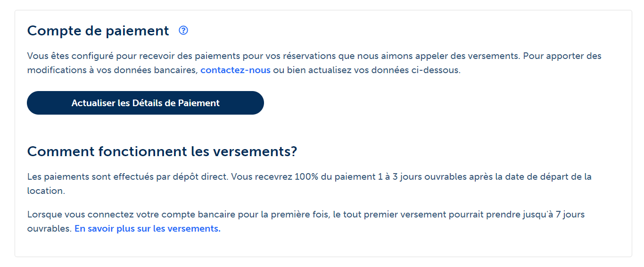The width and height of the screenshot is (644, 267).
Task: Follow the blue contactez-nous hyperlink
Action: click(x=235, y=70)
